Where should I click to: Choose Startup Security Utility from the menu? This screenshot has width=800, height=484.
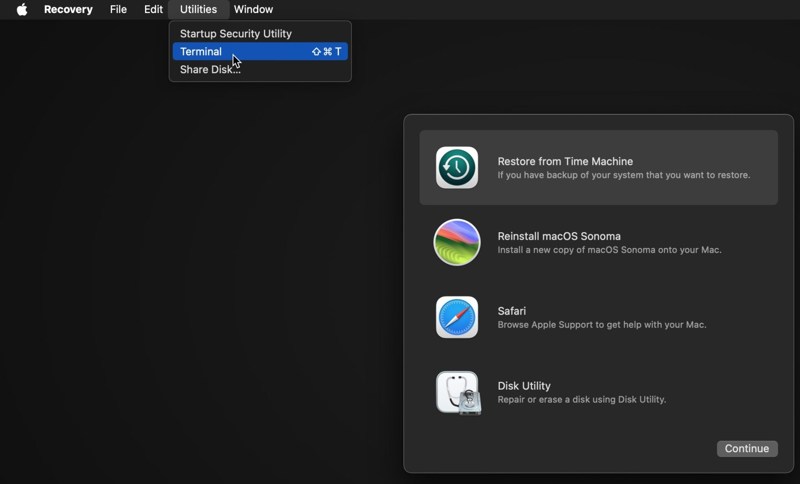tap(236, 34)
